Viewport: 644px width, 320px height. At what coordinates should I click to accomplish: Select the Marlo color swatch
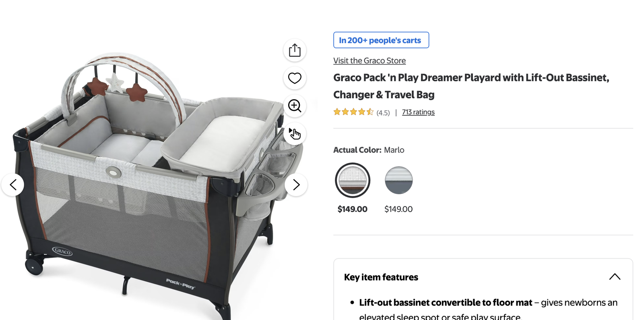pyautogui.click(x=353, y=180)
